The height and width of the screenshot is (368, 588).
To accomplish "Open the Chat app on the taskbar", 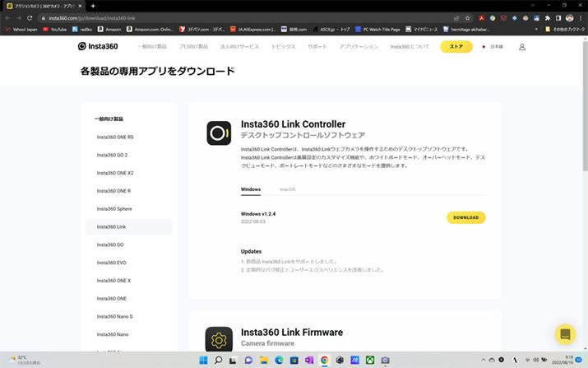I will tap(248, 361).
